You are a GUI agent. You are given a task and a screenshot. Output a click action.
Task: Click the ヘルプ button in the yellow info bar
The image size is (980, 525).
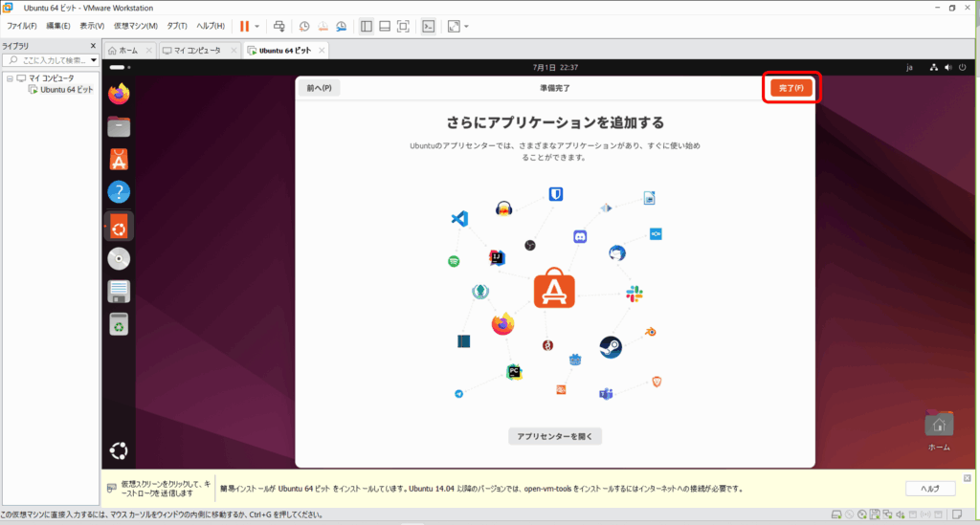coord(929,489)
